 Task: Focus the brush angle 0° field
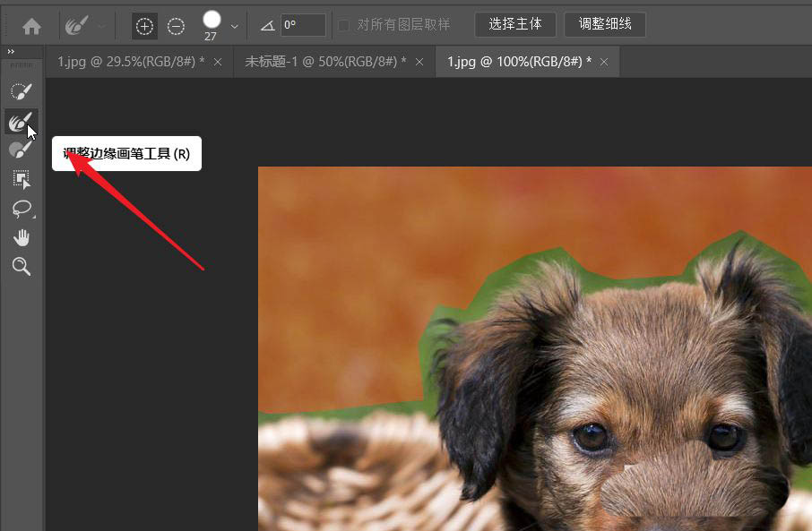[x=303, y=25]
